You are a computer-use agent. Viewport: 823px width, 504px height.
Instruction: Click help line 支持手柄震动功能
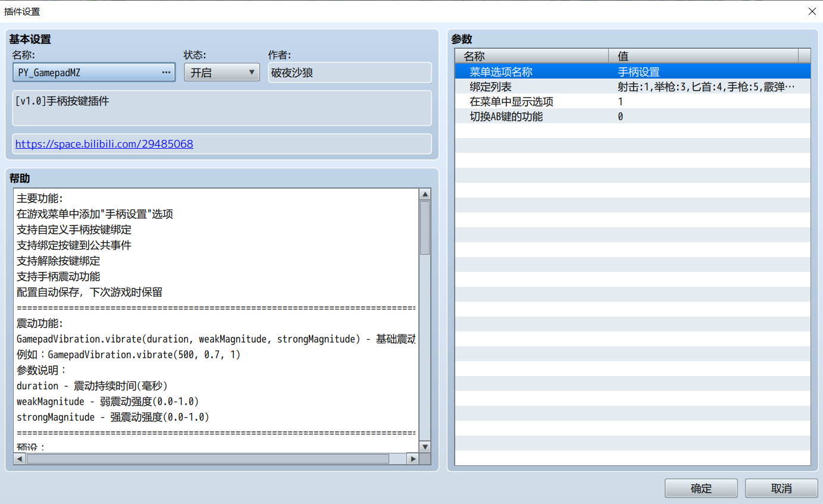click(x=58, y=277)
